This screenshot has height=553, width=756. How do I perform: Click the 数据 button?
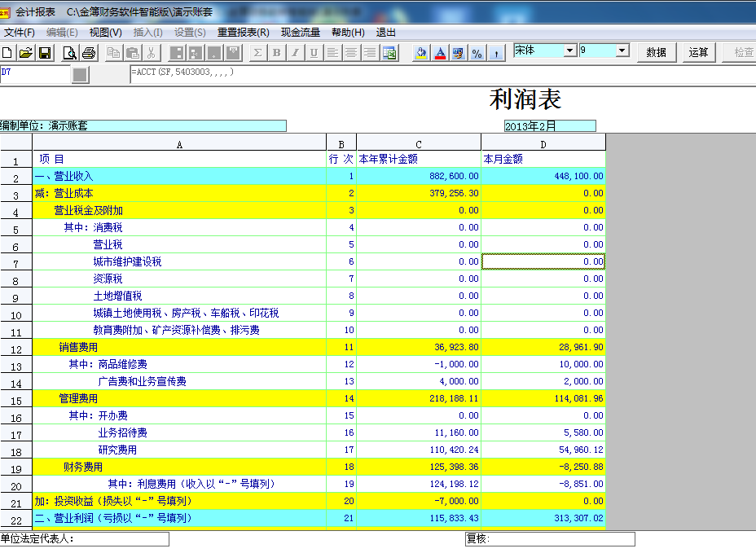point(656,52)
